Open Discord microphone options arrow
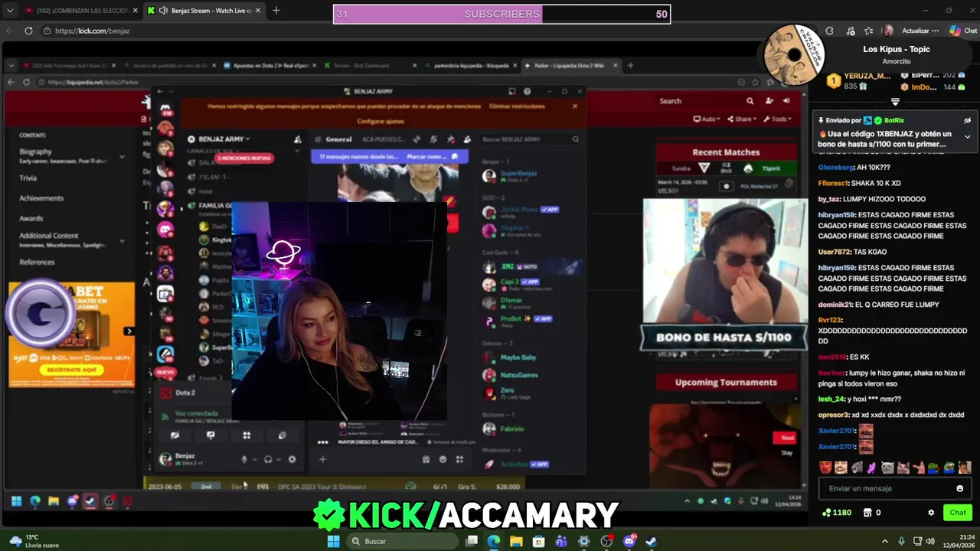Viewport: 980px width, 551px height. (254, 459)
